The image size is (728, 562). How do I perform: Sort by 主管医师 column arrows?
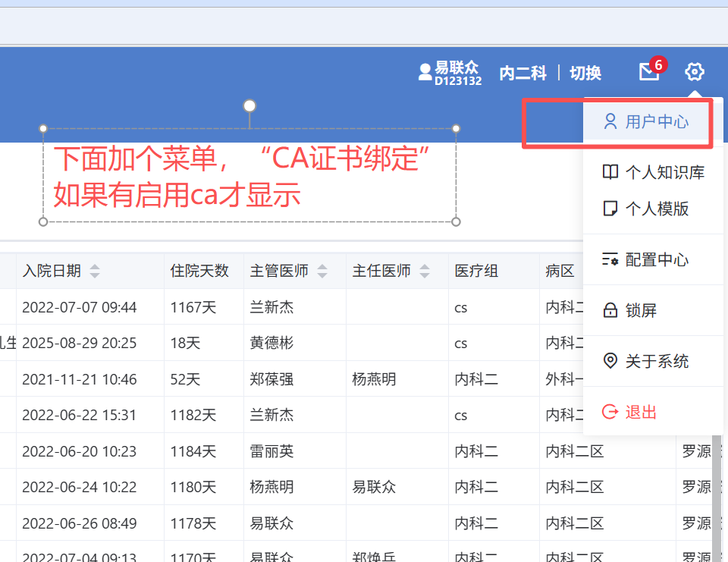point(322,271)
